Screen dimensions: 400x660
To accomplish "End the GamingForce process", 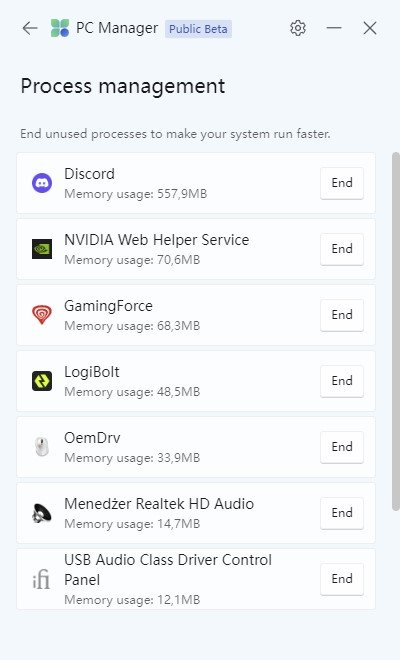I will pos(342,315).
